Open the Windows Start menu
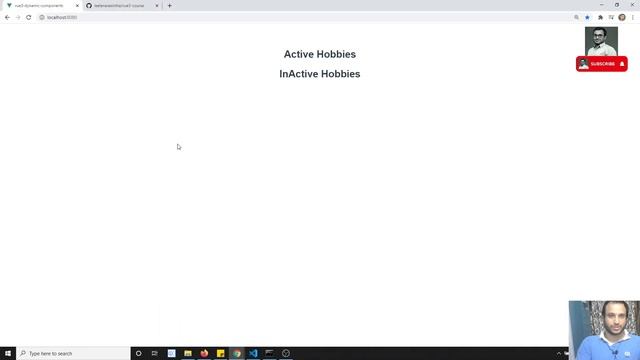Screen dimensions: 640x360 8,353
